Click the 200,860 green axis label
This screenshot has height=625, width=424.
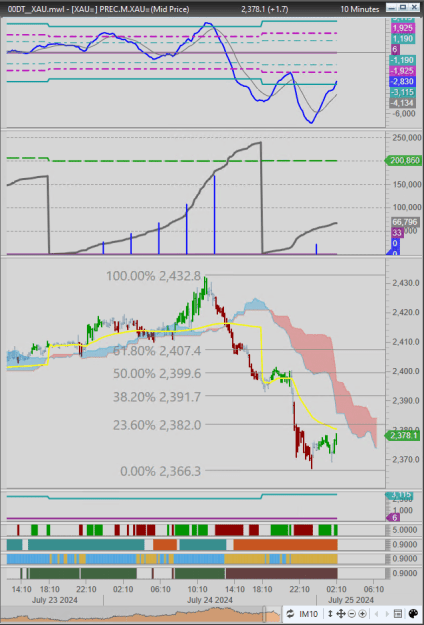pos(403,161)
